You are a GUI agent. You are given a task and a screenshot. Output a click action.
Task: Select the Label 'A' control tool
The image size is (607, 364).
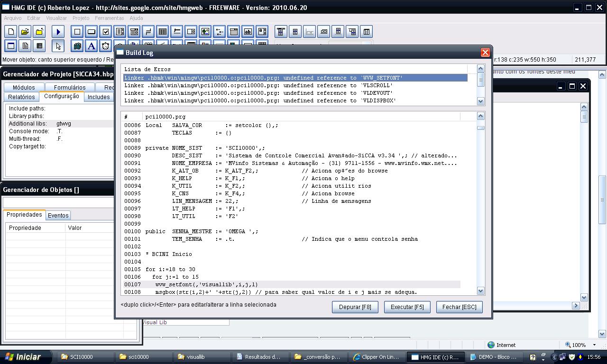(92, 46)
